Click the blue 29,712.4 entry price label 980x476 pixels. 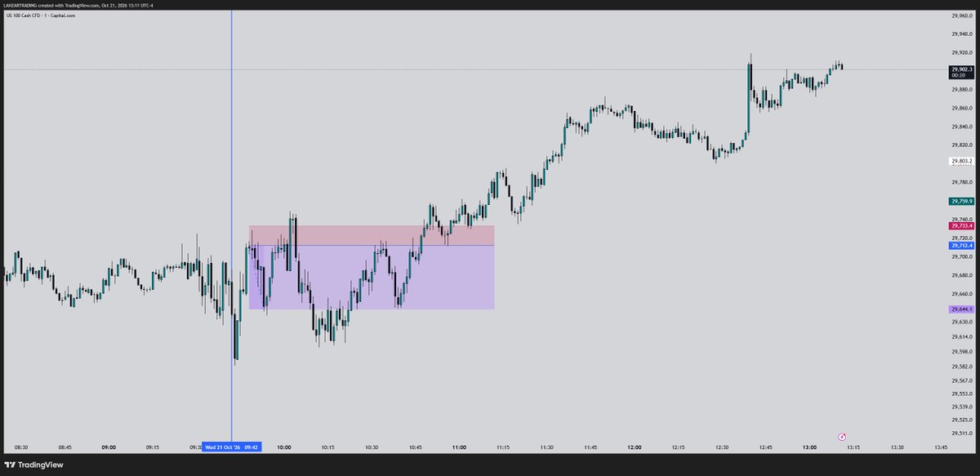click(961, 245)
